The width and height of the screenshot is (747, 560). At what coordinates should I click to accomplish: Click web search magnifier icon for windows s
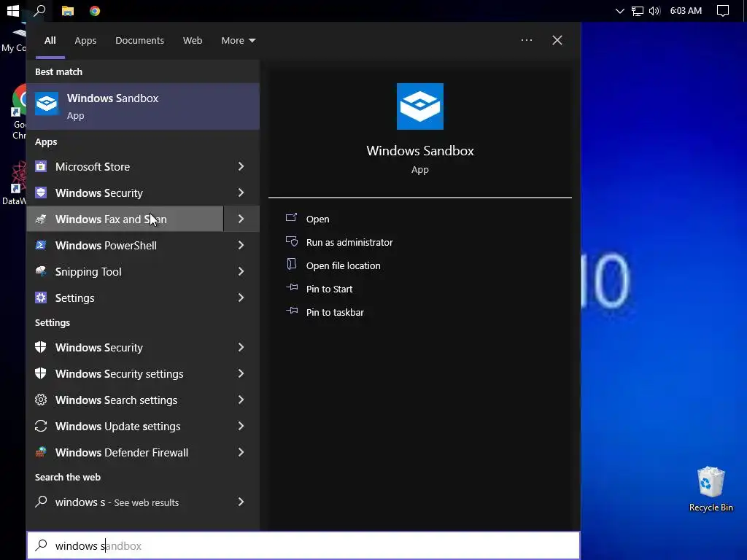click(41, 502)
